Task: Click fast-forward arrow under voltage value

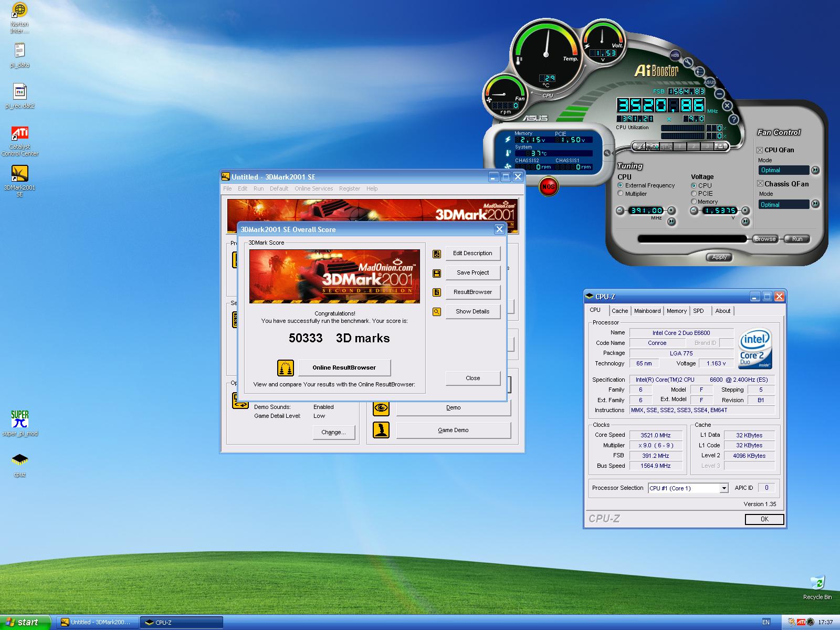Action: (x=745, y=222)
